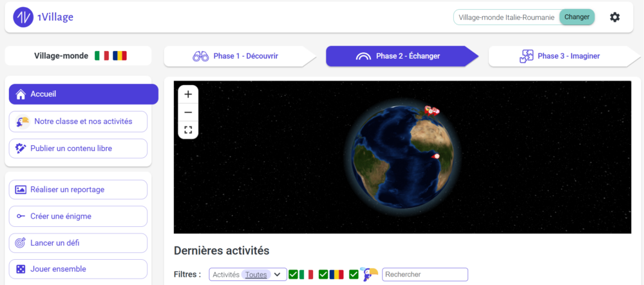Click the toucan mascot icon in filters

click(369, 274)
